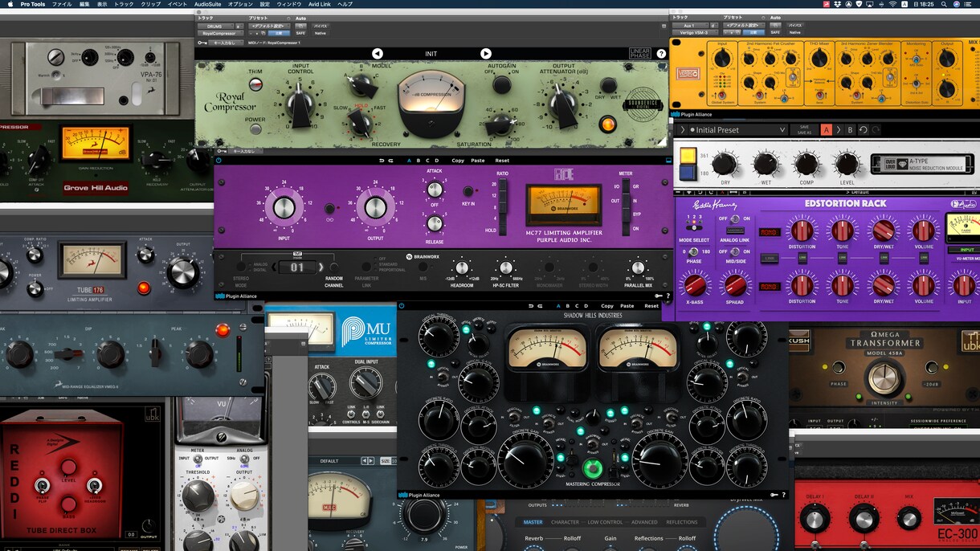Open the Wi-Fi status icon in the menu bar
Screen dimensions: 980x551
click(x=892, y=4)
